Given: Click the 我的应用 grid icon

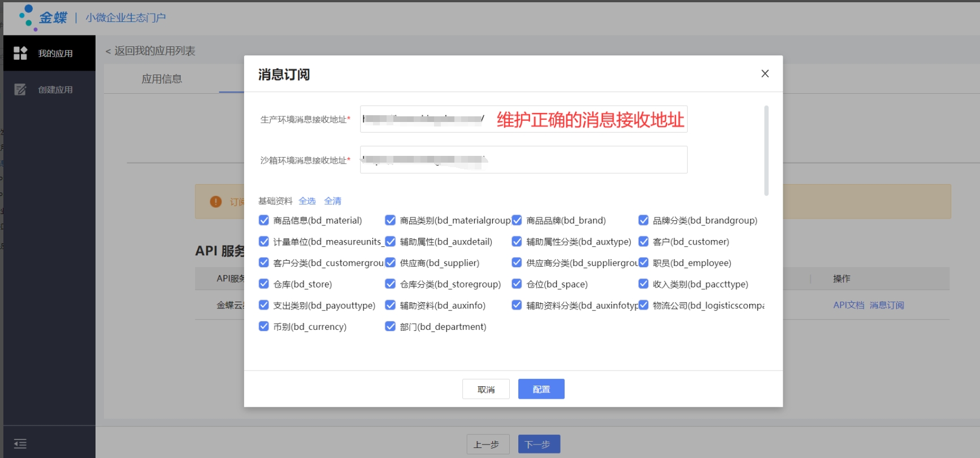Looking at the screenshot, I should [20, 53].
